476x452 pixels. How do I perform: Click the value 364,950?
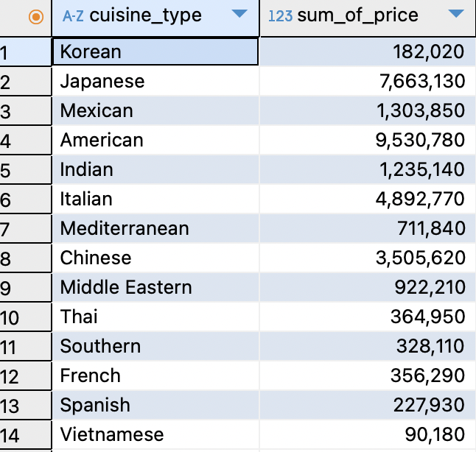click(x=427, y=317)
